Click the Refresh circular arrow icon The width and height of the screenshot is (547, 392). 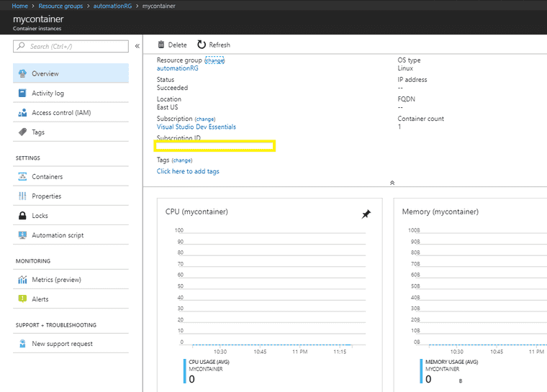point(202,45)
